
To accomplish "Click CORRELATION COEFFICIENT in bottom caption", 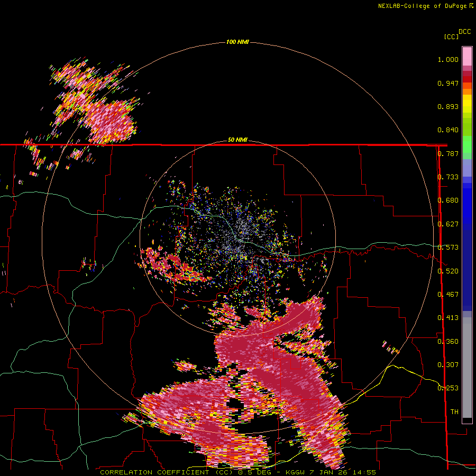I will coord(154,472).
